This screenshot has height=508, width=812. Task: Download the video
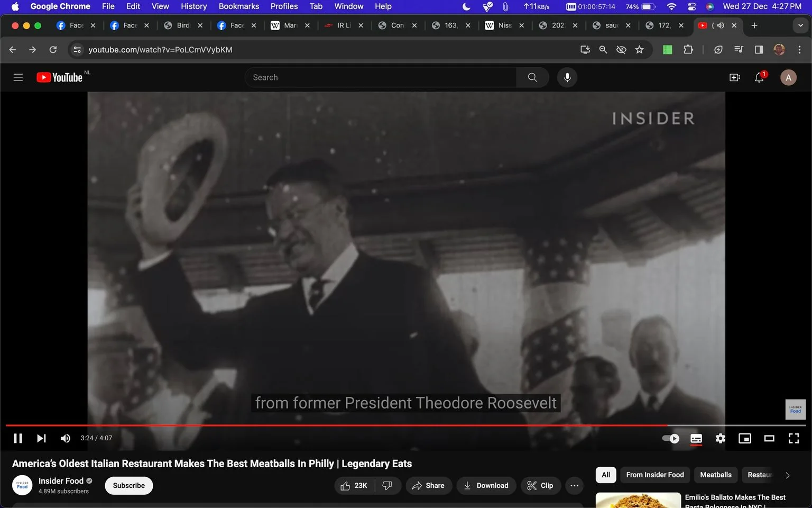pos(486,485)
